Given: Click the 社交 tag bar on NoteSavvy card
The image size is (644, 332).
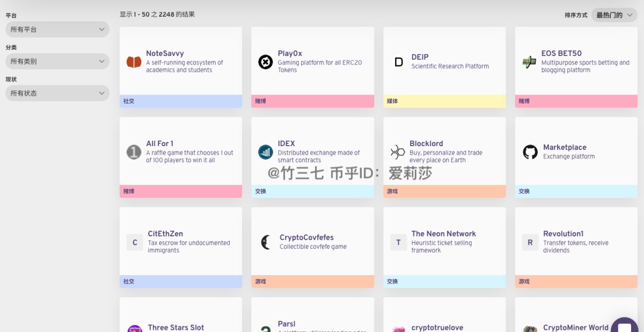Looking at the screenshot, I should point(181,101).
